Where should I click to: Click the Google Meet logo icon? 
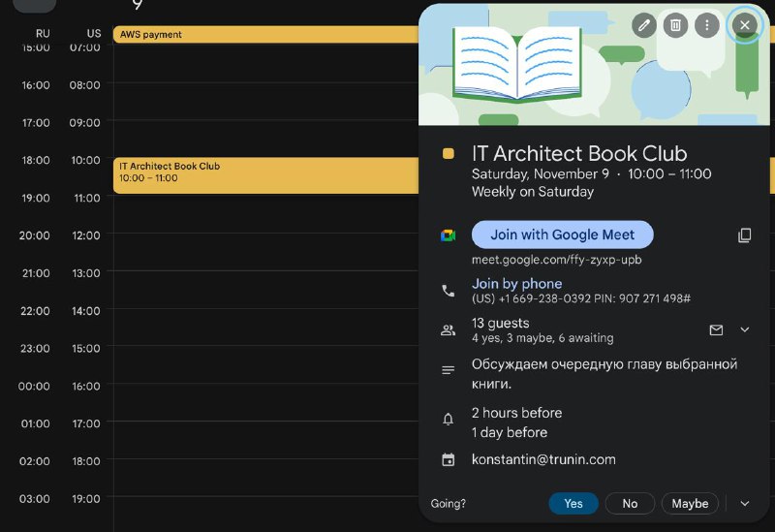(448, 235)
